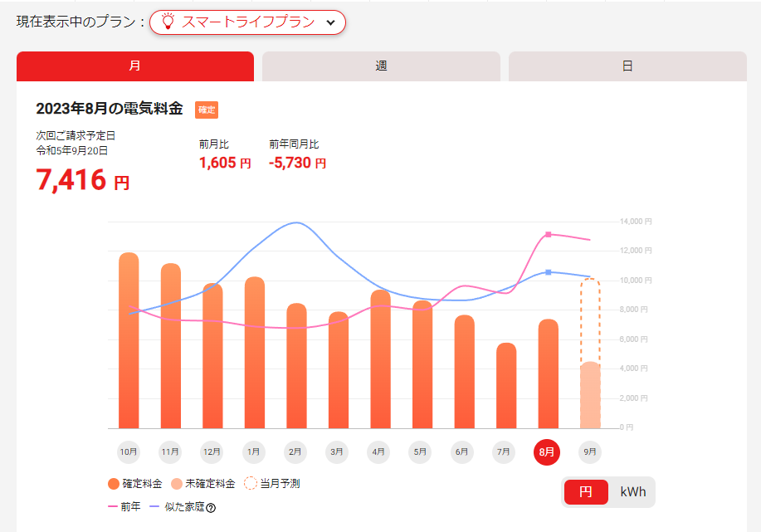761x532 pixels.
Task: Select the 2月 month label
Action: coord(295,452)
